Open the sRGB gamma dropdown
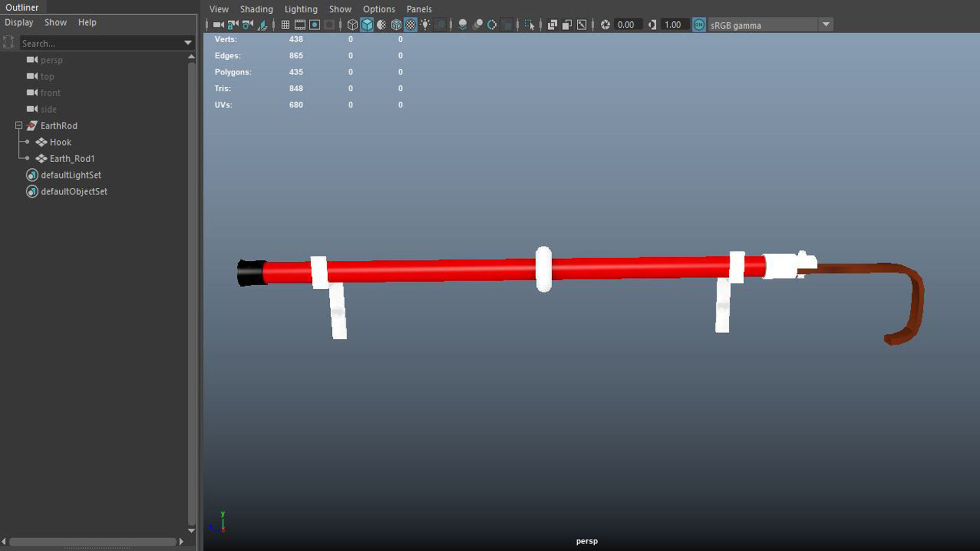980x551 pixels. point(826,24)
